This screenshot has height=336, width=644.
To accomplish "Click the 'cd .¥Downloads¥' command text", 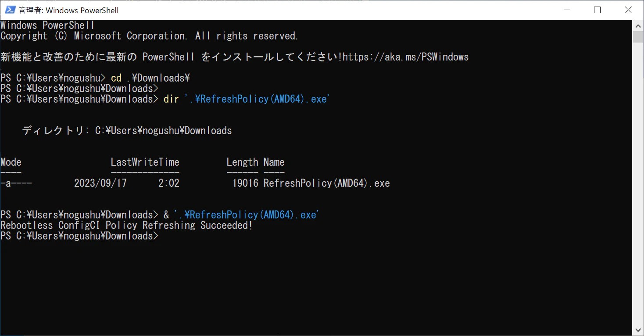I will pyautogui.click(x=150, y=78).
